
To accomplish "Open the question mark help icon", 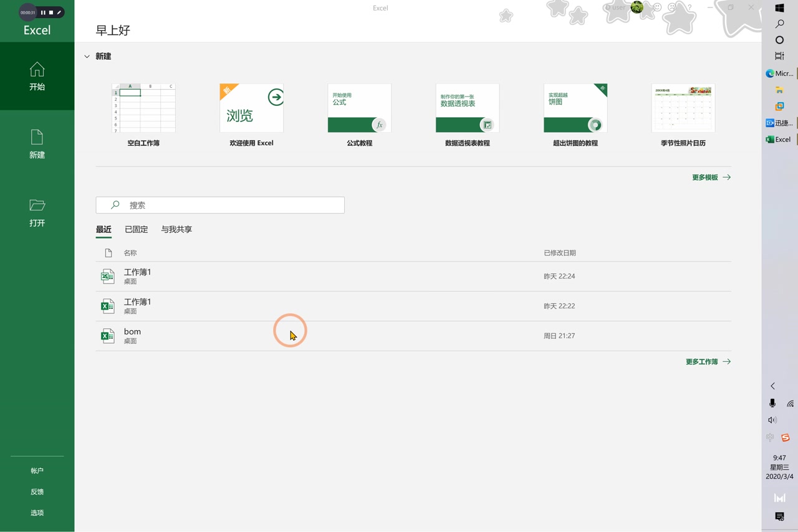I will coord(689,7).
